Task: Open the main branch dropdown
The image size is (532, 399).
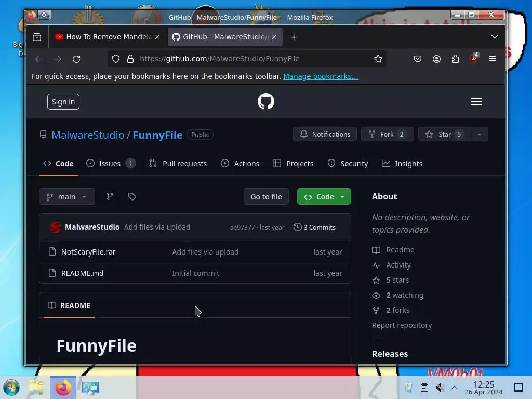Action: coord(67,196)
